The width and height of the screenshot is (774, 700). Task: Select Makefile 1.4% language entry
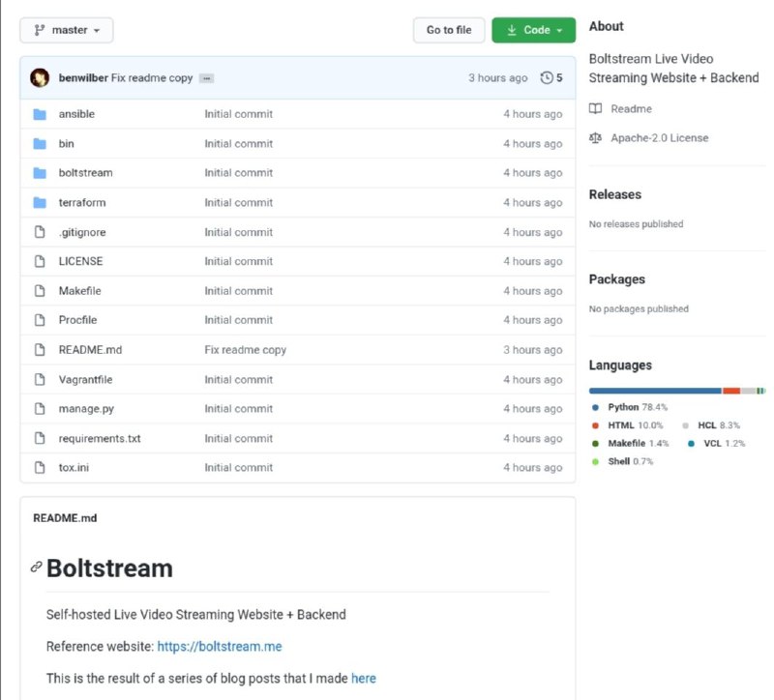point(631,444)
